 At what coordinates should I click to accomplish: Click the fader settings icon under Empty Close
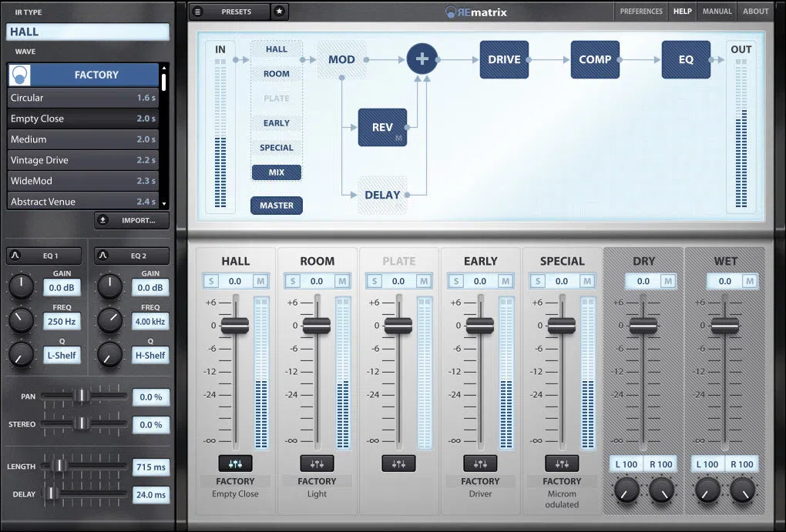pyautogui.click(x=235, y=463)
